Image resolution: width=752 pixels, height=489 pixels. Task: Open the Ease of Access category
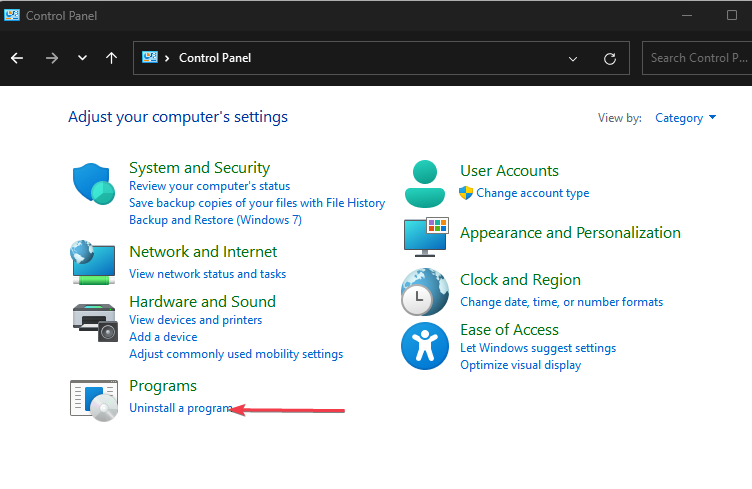[x=509, y=330]
